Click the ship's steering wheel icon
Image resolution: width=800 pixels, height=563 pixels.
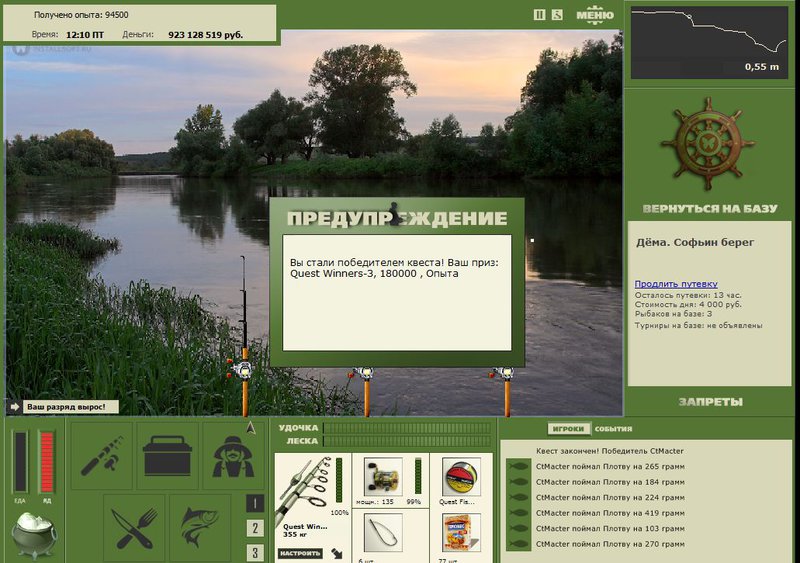tap(708, 144)
